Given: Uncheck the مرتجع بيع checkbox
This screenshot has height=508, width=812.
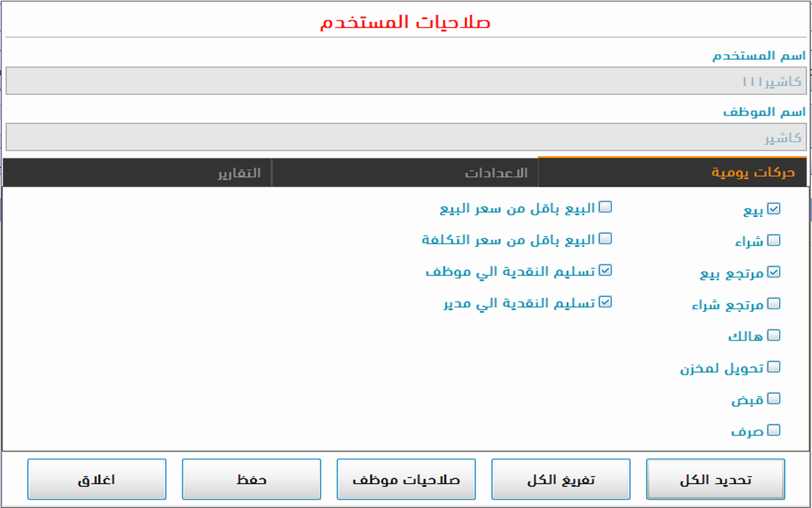Looking at the screenshot, I should (774, 272).
